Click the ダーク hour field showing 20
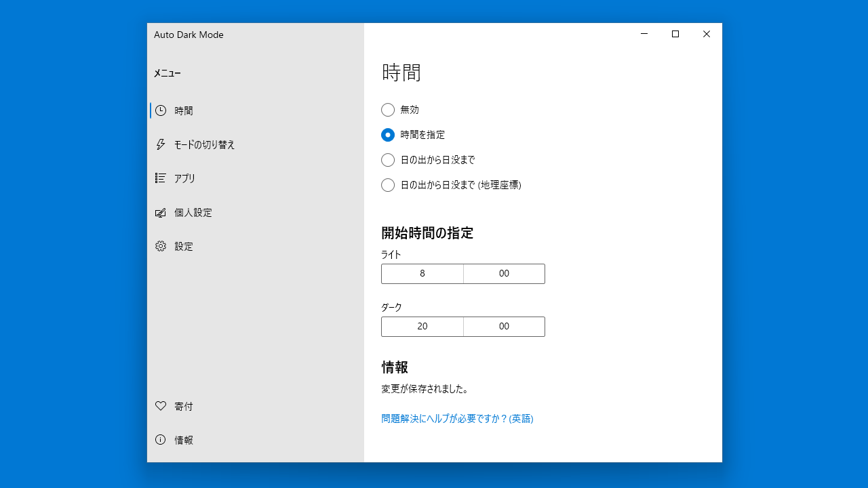 click(x=422, y=327)
